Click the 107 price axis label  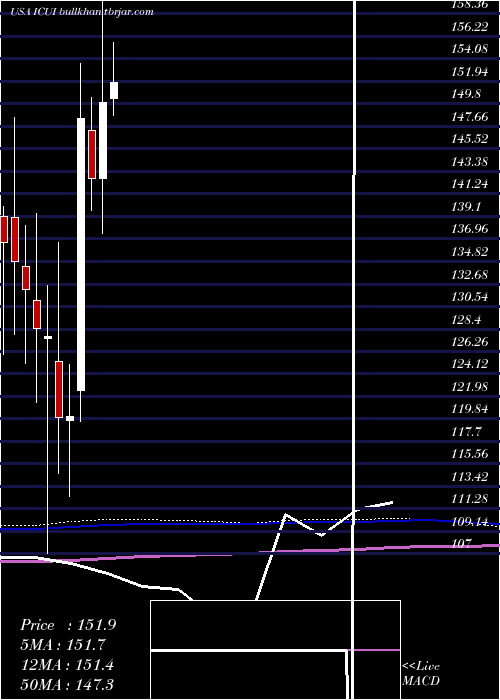(462, 544)
